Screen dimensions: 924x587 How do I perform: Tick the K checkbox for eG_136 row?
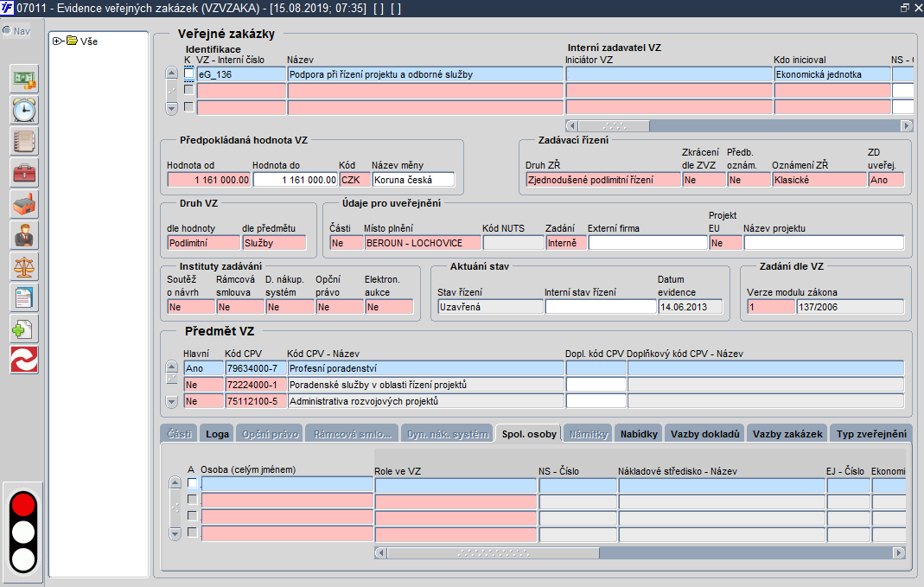[x=188, y=73]
